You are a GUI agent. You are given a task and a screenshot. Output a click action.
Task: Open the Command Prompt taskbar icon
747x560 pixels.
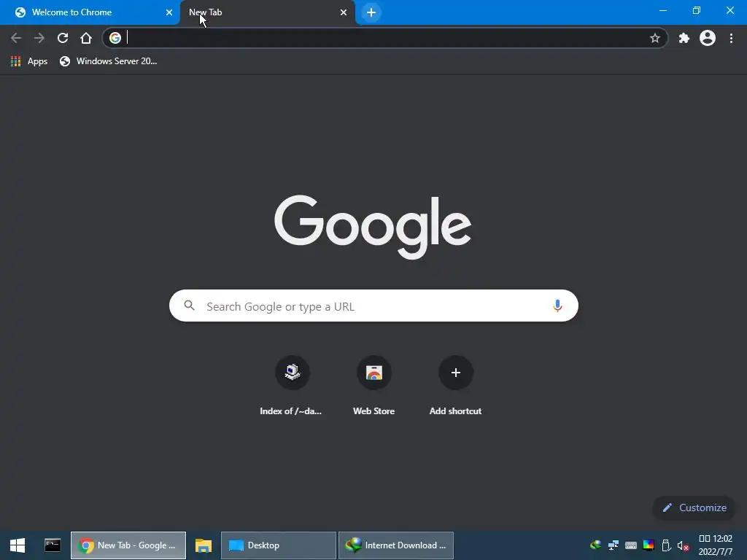point(53,545)
